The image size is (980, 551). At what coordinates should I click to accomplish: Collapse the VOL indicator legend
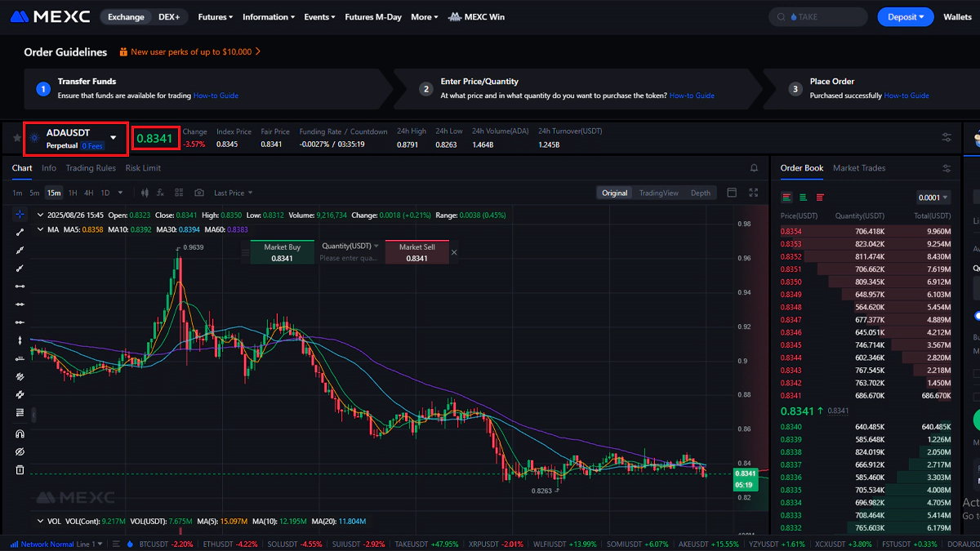(41, 521)
